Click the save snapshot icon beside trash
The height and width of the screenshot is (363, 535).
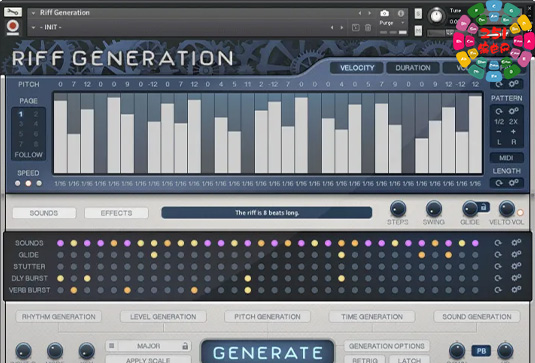[356, 28]
